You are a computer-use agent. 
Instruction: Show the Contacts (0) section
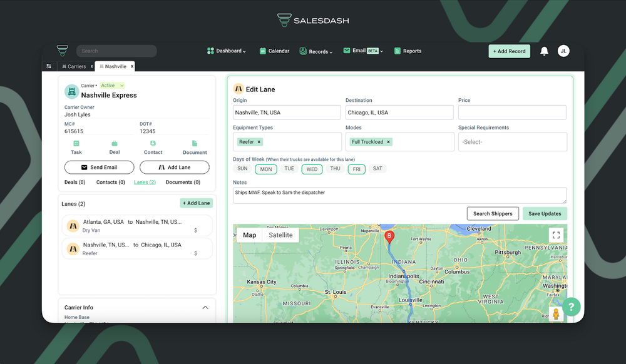click(111, 182)
